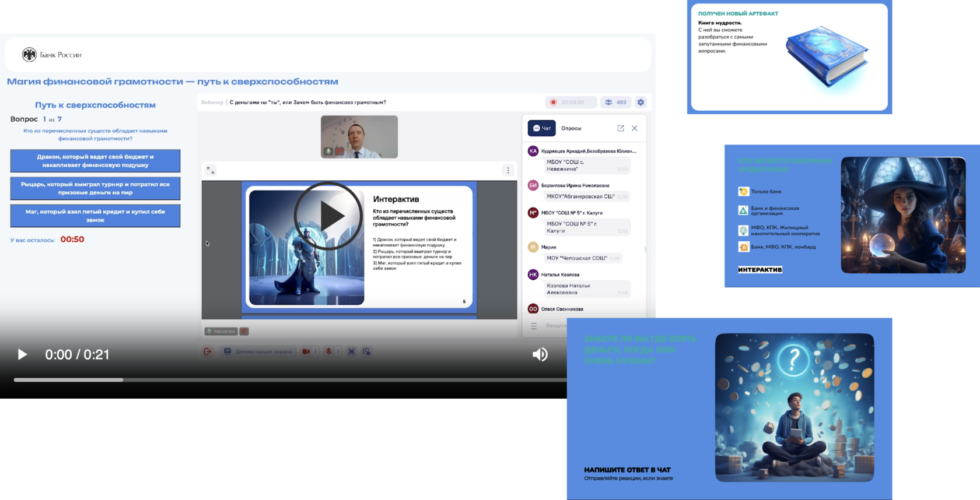Viewport: 980px width, 500px height.
Task: Click the М avatar of Мария
Action: coord(533,247)
